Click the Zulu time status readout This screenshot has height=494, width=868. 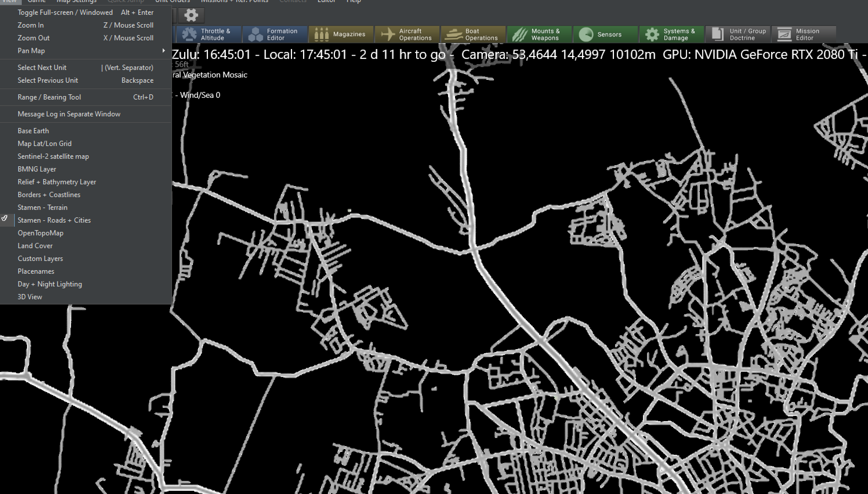click(211, 54)
